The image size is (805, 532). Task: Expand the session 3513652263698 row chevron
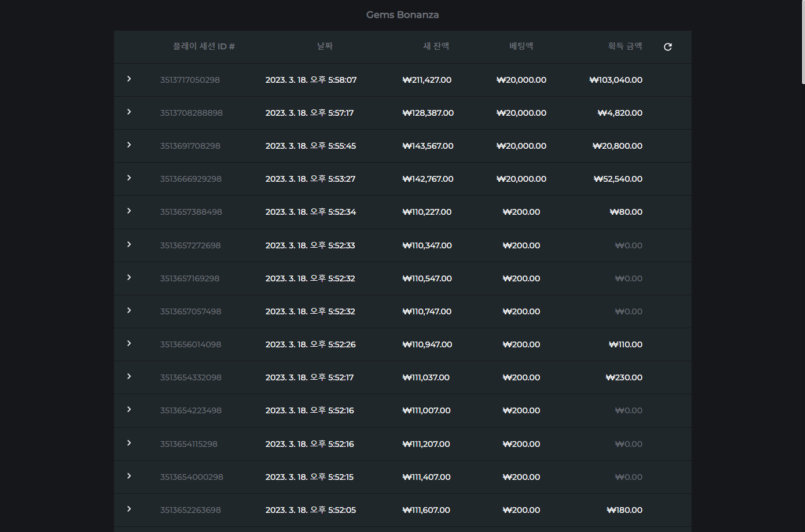[x=129, y=509]
